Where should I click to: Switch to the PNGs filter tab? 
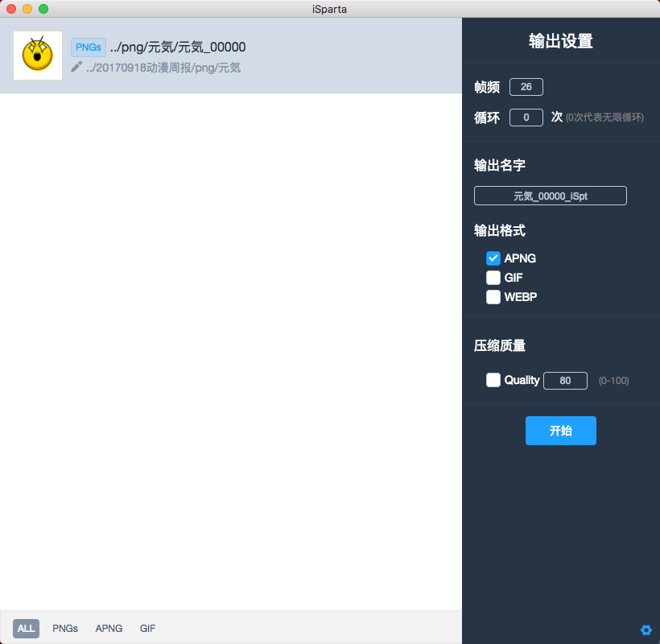pyautogui.click(x=65, y=629)
